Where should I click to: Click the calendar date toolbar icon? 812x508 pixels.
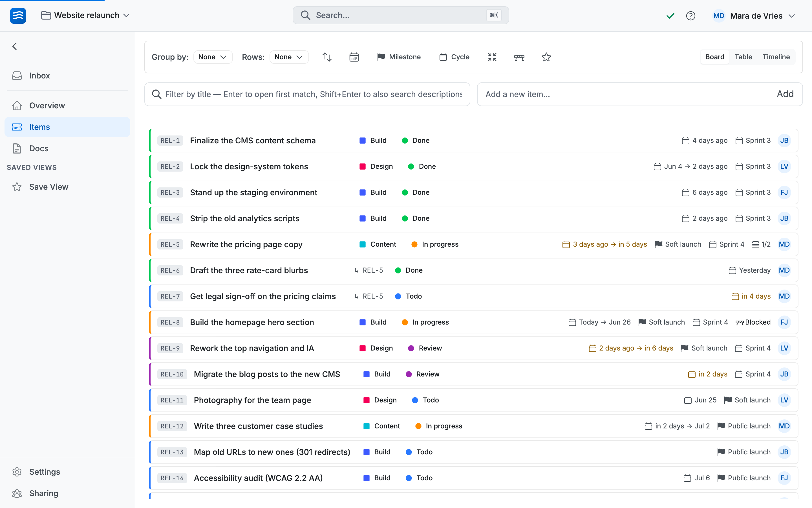tap(354, 57)
